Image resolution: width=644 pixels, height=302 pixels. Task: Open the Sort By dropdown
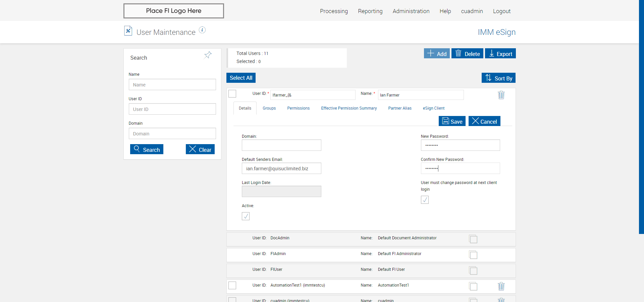click(x=498, y=78)
